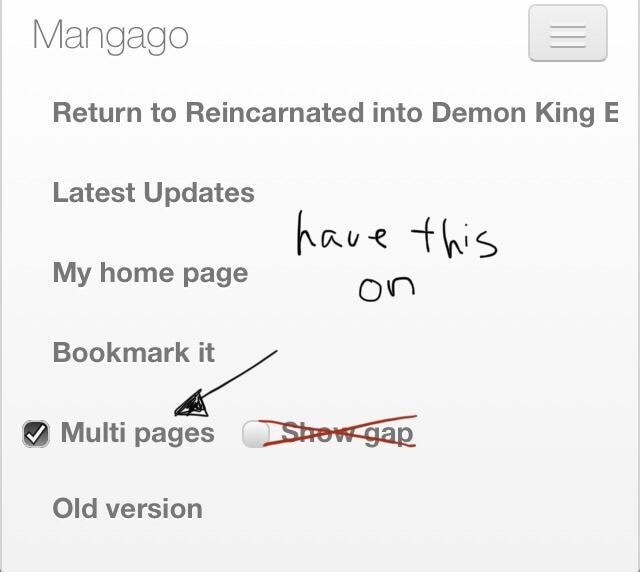Uncheck the Multi pages option
The height and width of the screenshot is (572, 640).
tap(36, 433)
